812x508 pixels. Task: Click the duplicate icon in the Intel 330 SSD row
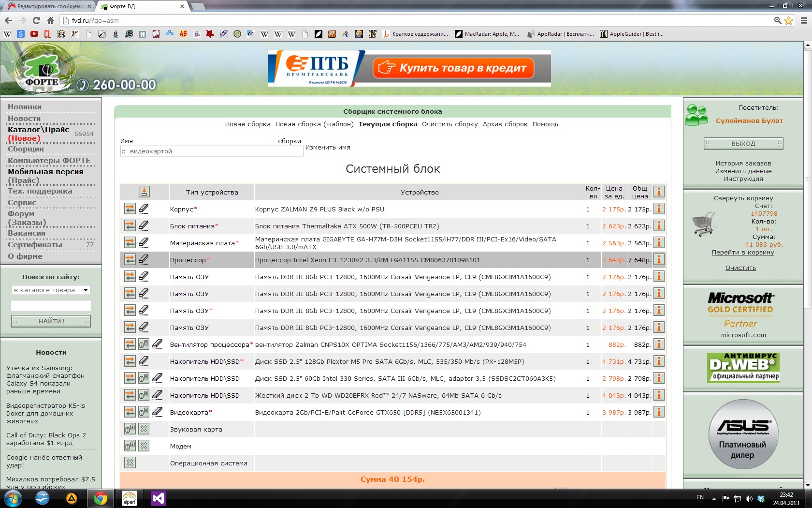[144, 378]
